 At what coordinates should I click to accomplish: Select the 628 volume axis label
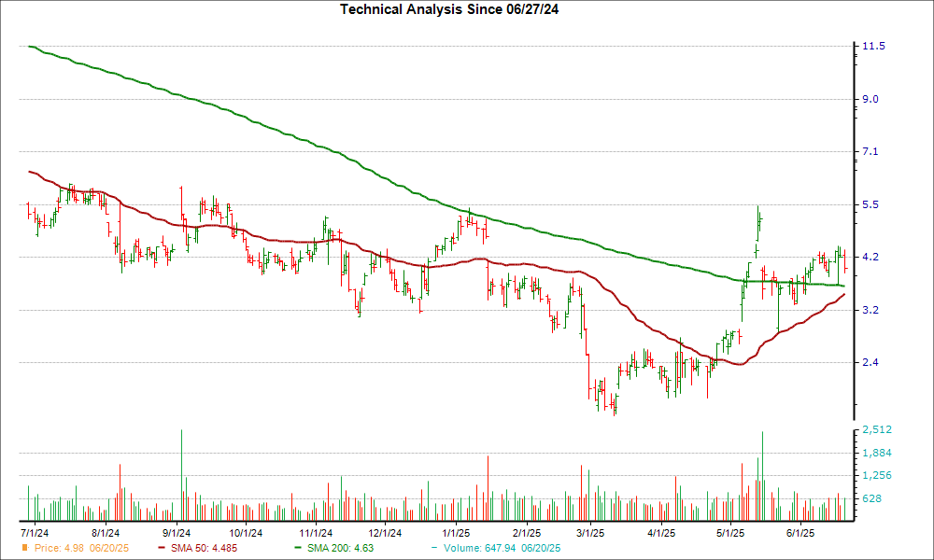click(872, 498)
